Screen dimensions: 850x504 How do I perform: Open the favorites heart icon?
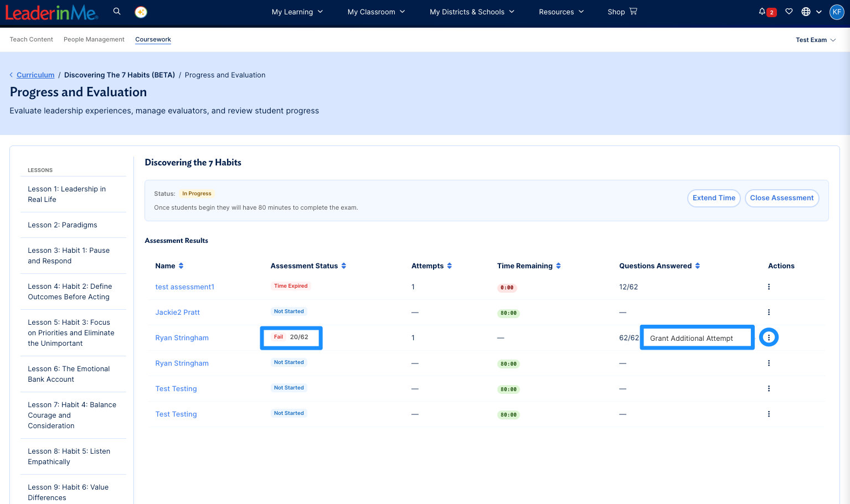point(789,12)
